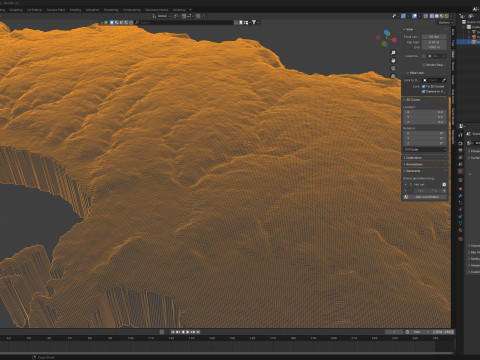Viewport: 480px width, 360px height.
Task: Select wireframe viewport shading icon
Action: tap(432, 16)
